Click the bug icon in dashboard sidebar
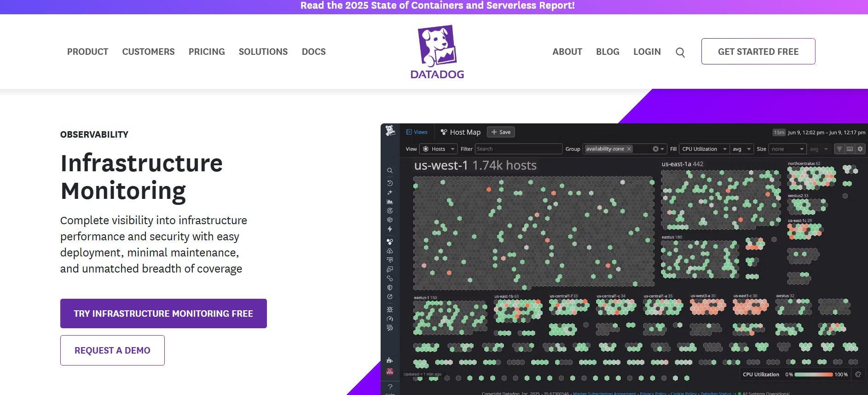Screen dimensions: 868x395 pyautogui.click(x=390, y=309)
